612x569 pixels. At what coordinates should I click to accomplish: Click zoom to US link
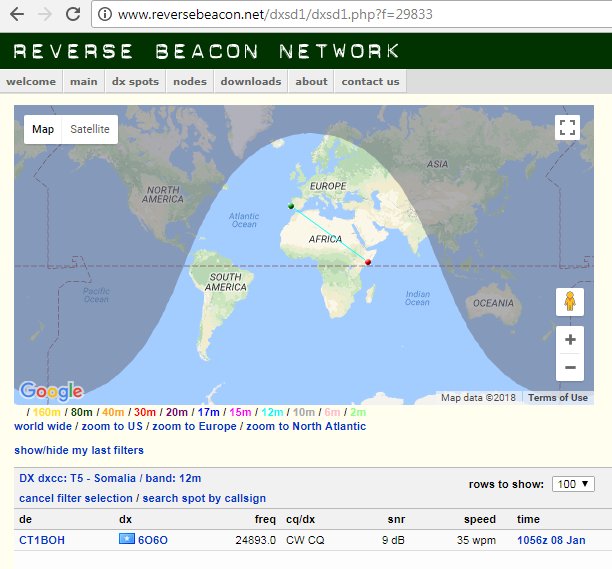point(112,426)
